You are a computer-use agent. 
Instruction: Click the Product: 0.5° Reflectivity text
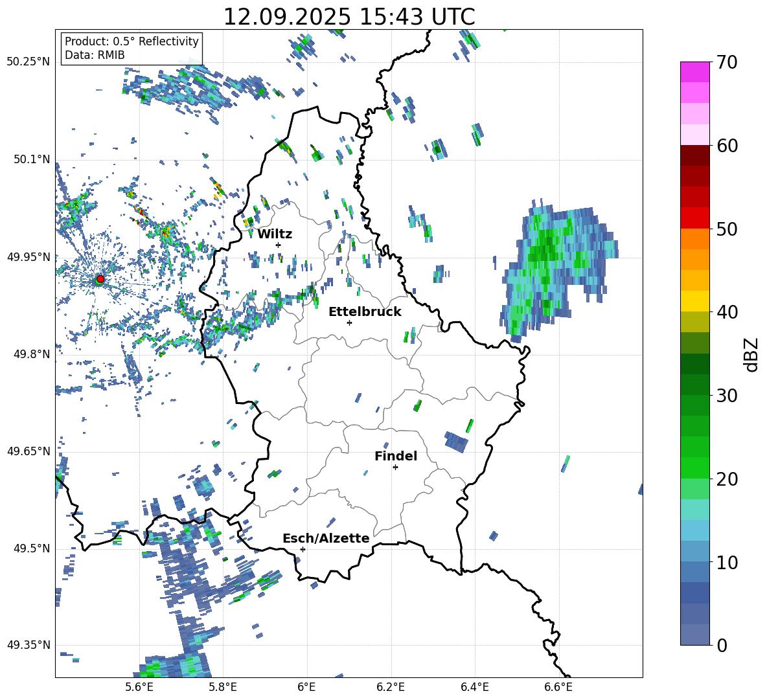(132, 41)
